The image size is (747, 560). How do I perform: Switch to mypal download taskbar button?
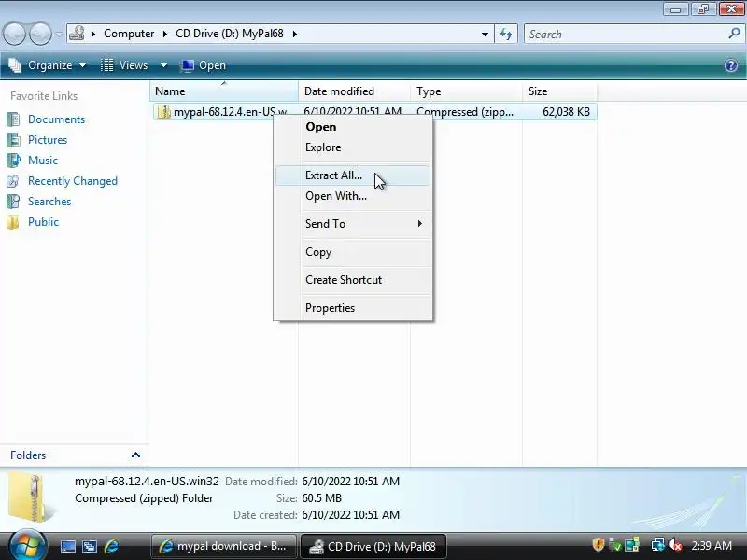pos(224,546)
